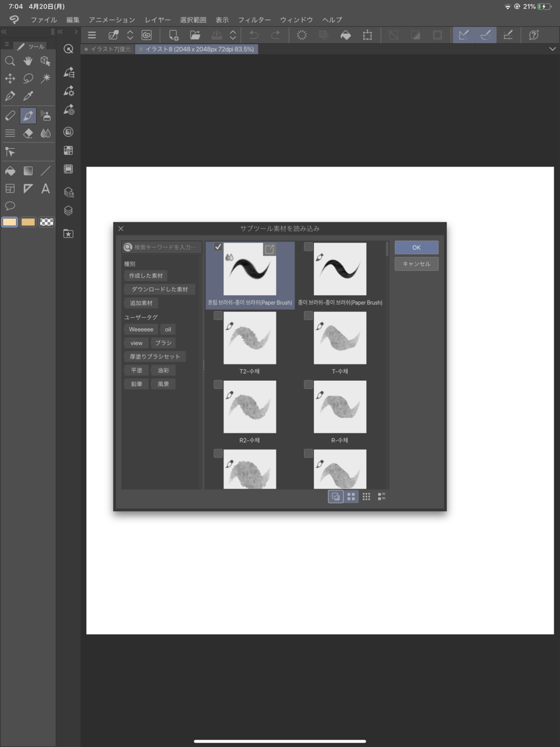Select the Text tool
The width and height of the screenshot is (560, 747).
45,188
